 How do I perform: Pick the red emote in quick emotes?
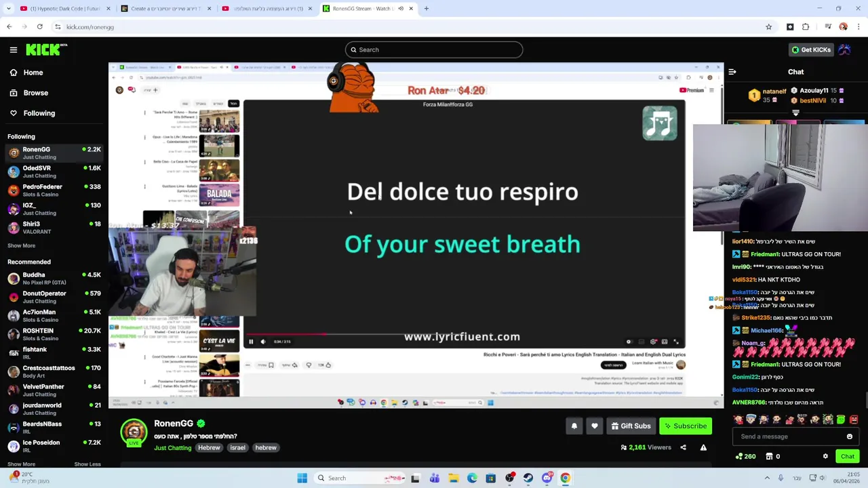(854, 420)
